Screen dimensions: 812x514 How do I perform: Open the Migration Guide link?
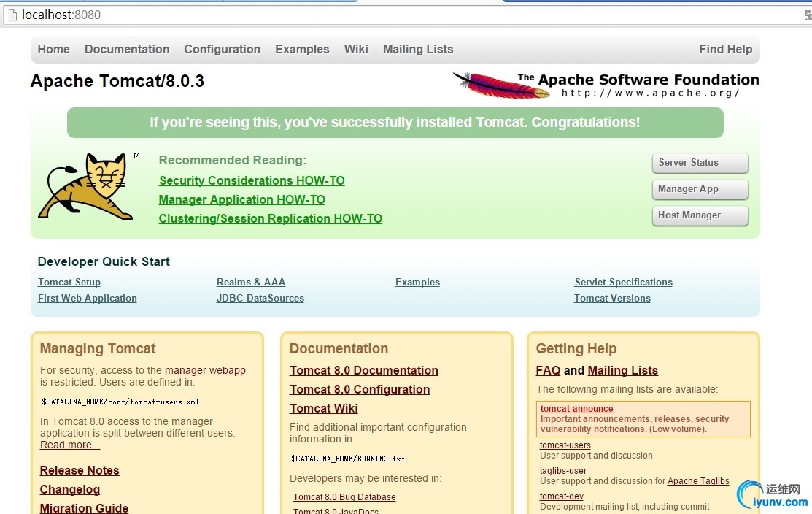pyautogui.click(x=84, y=508)
